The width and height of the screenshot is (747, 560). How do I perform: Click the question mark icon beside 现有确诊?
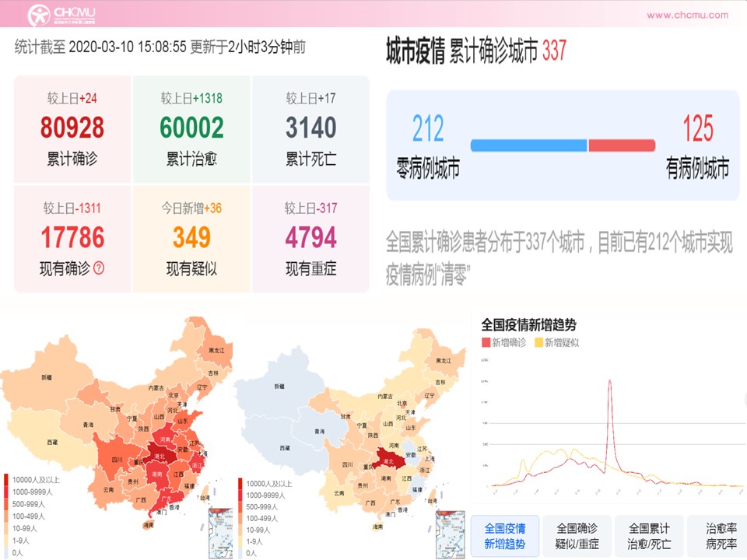(99, 268)
